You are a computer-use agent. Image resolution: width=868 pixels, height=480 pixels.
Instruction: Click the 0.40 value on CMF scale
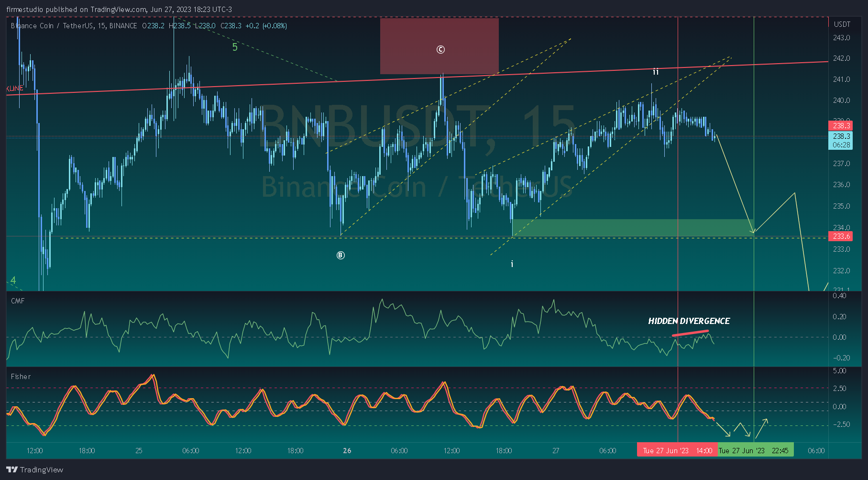pyautogui.click(x=839, y=296)
